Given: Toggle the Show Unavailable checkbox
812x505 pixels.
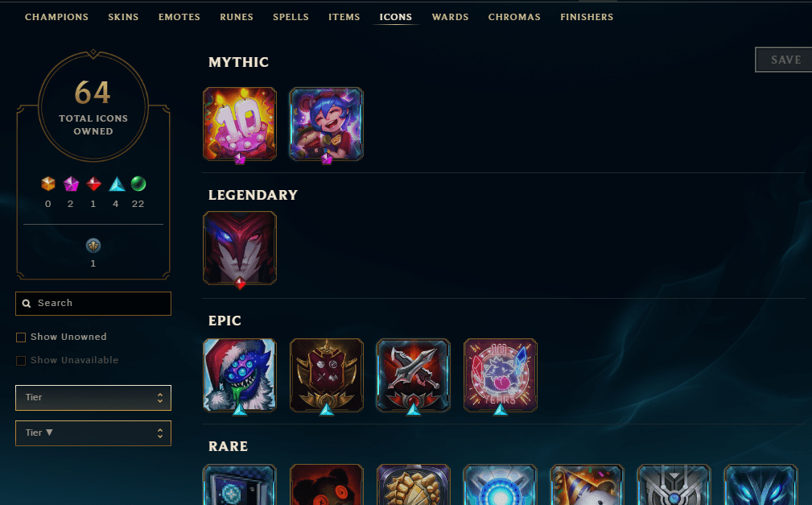Looking at the screenshot, I should [x=21, y=361].
